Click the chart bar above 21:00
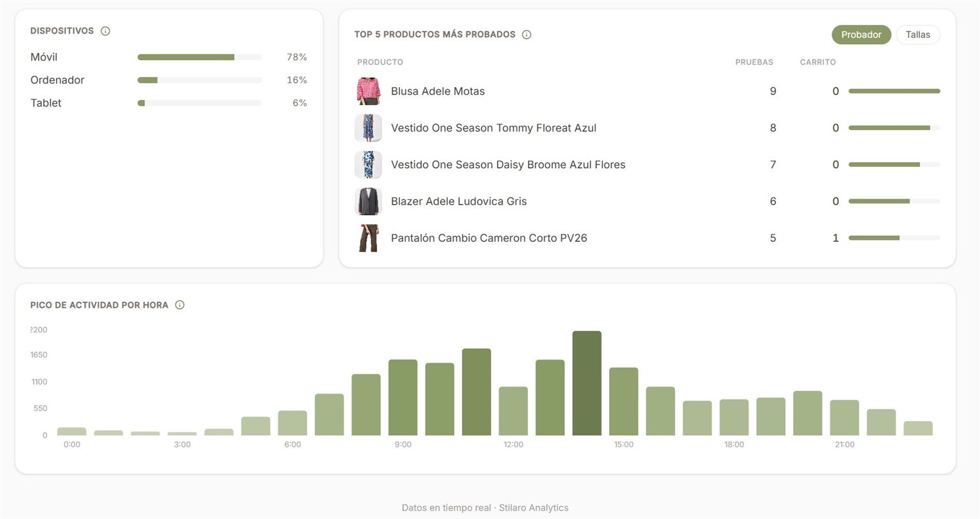This screenshot has height=519, width=980. pos(844,418)
